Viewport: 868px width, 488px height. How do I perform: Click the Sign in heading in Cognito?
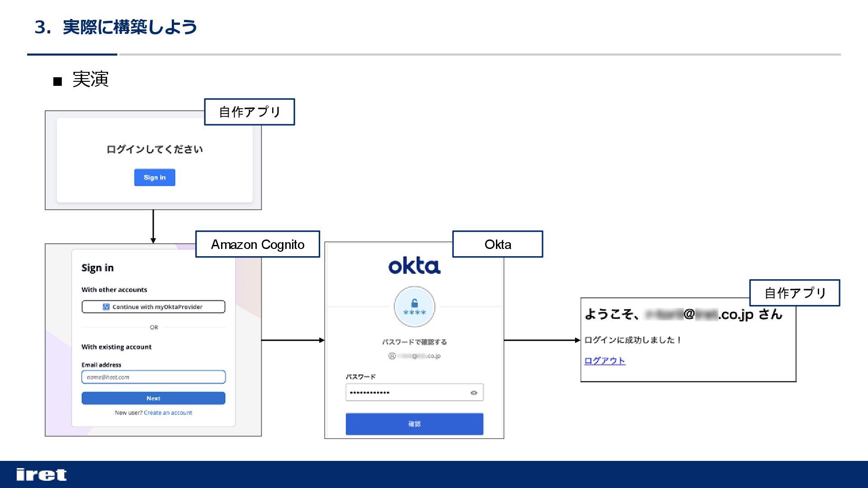click(97, 268)
